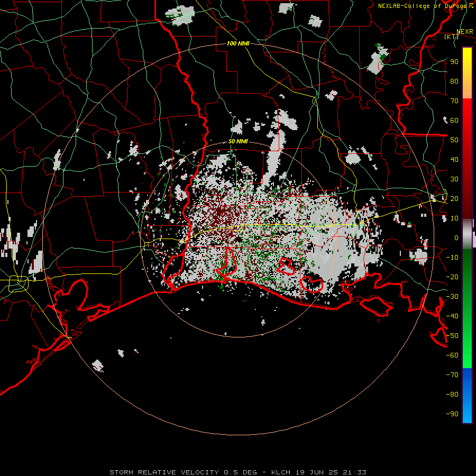Click the KLCH radar site identifier

(281, 472)
